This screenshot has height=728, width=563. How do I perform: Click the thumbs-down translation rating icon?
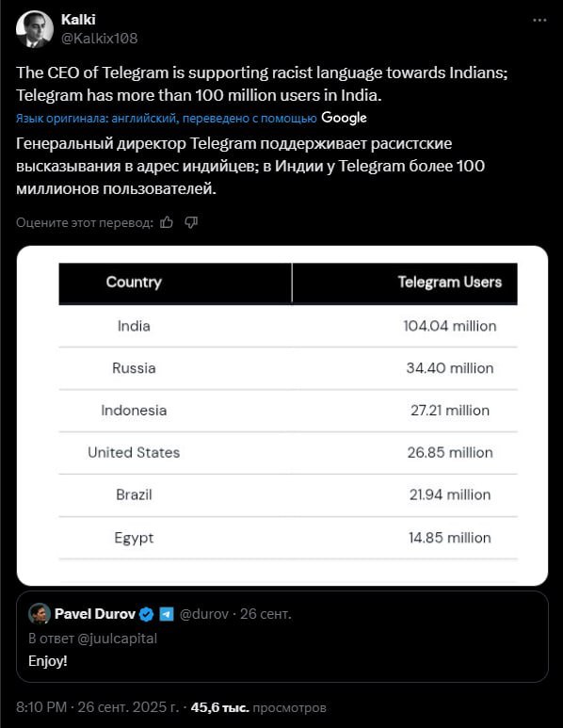point(191,223)
